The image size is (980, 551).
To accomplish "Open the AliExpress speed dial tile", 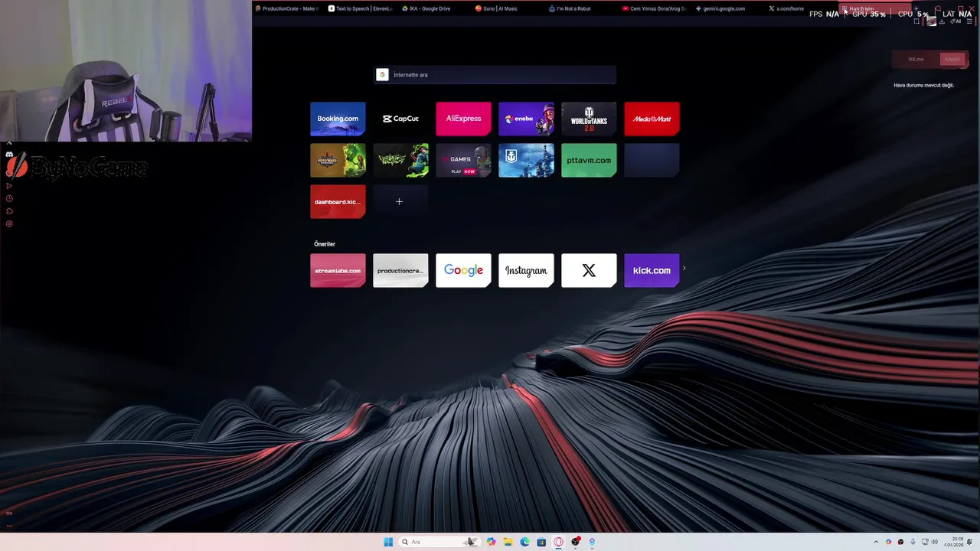I will (x=463, y=119).
